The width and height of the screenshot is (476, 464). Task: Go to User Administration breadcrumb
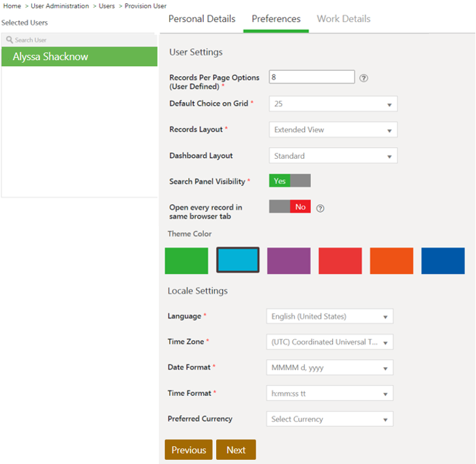tap(60, 6)
